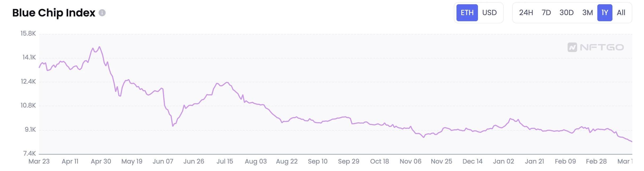Select the 24H time range
This screenshot has height=171, width=644.
[x=526, y=13]
